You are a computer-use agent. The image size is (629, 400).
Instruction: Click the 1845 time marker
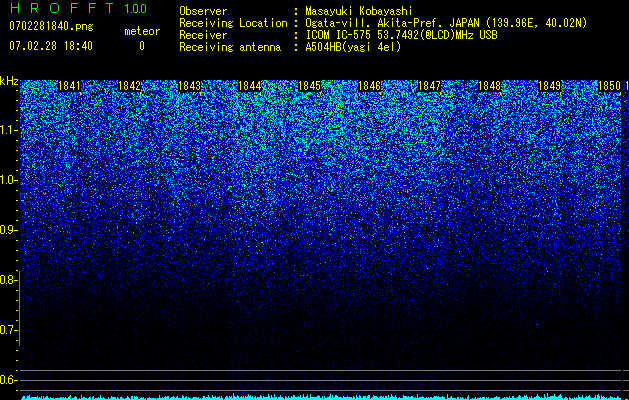tap(309, 86)
